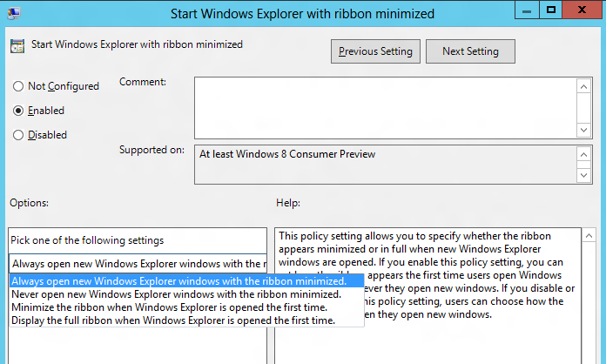
Task: Click the Supported on text field
Action: coord(383,165)
